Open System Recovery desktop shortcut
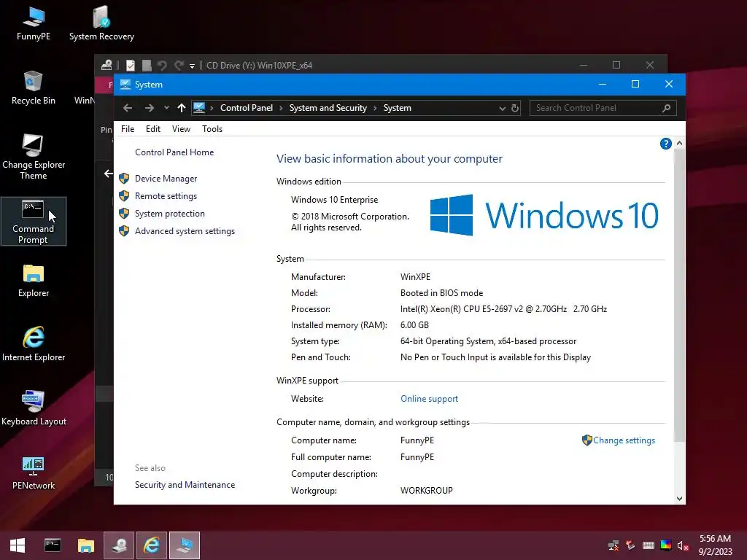The height and width of the screenshot is (560, 747). coord(101,24)
